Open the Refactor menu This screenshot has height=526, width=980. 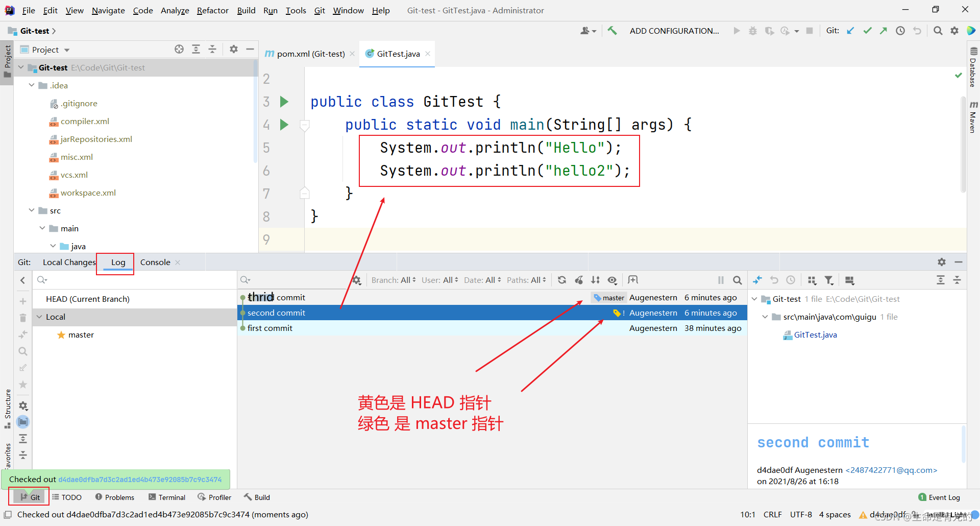(x=212, y=10)
